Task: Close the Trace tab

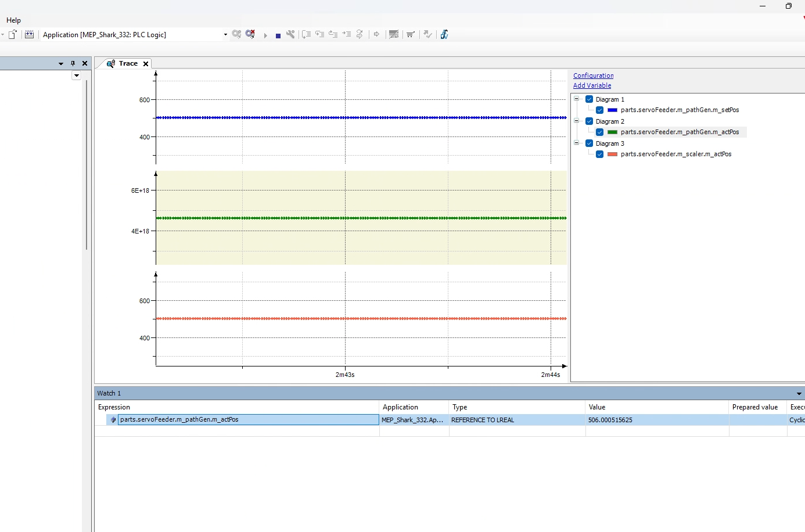Action: (146, 64)
